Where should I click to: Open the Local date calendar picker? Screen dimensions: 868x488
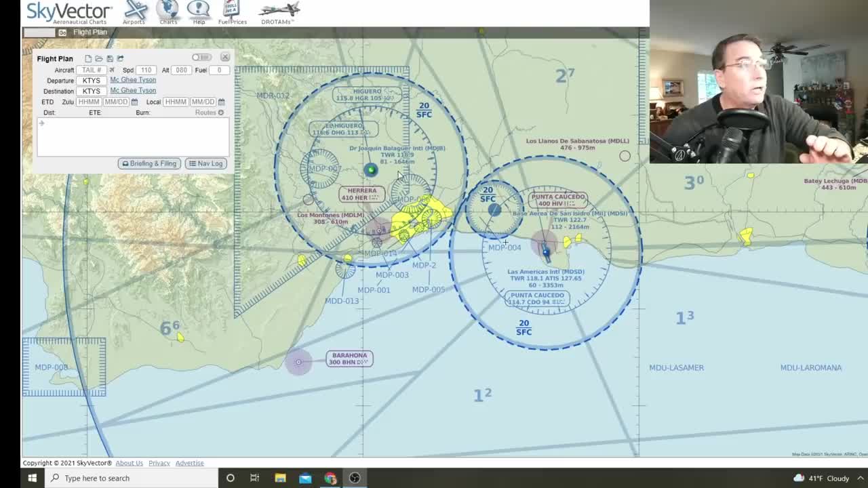click(221, 102)
